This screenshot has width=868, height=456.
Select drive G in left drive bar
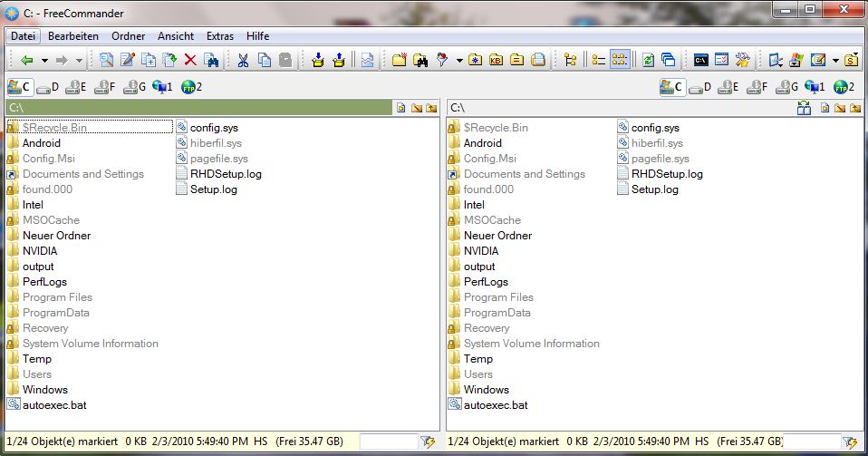coord(134,87)
